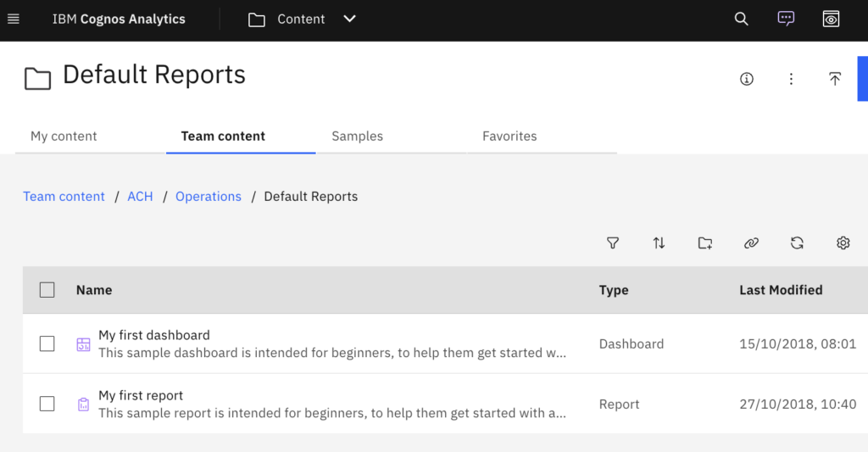Show folder information details icon
This screenshot has width=868, height=452.
click(747, 79)
